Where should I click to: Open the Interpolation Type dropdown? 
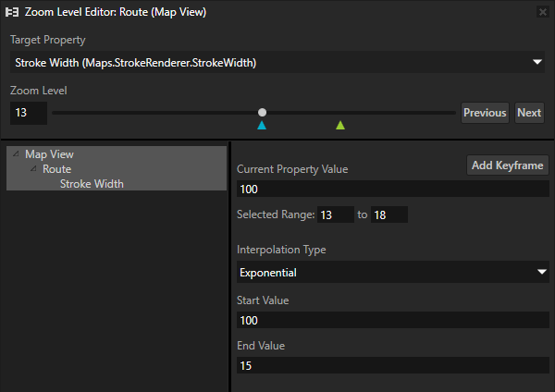tap(393, 272)
